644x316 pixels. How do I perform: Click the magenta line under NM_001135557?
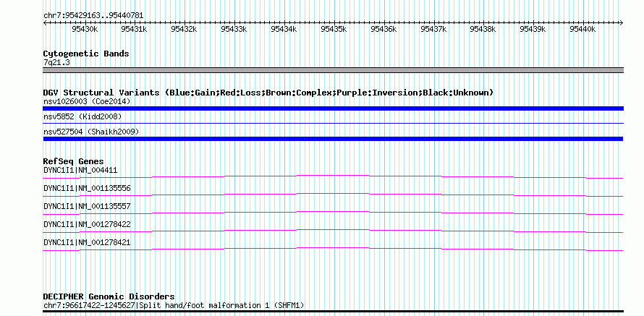[x=333, y=213]
